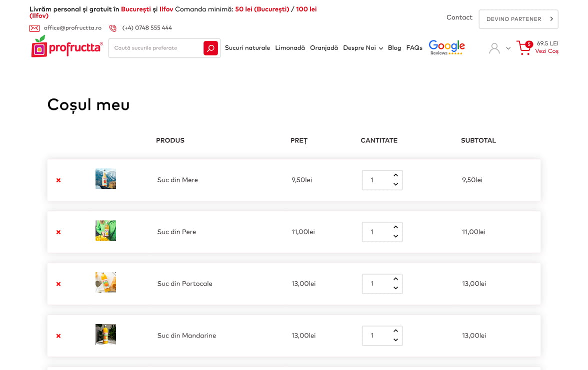
Task: Open the Sucuri naturale menu
Action: tap(247, 48)
